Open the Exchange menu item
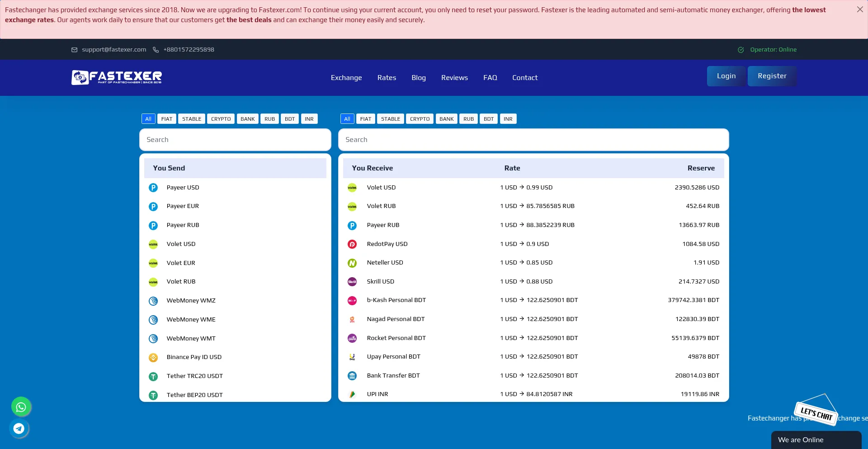Viewport: 868px width, 449px height. tap(346, 78)
